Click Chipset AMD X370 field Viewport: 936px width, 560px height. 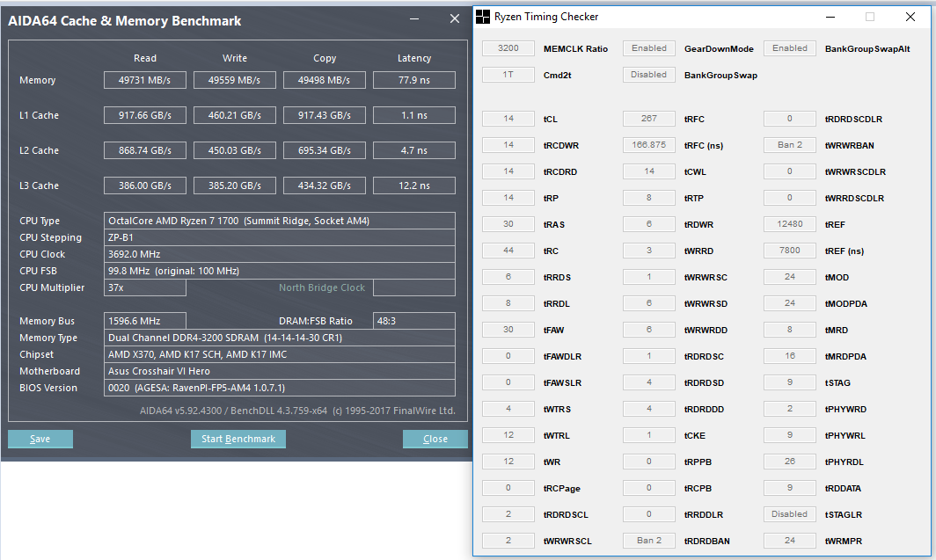tap(280, 354)
